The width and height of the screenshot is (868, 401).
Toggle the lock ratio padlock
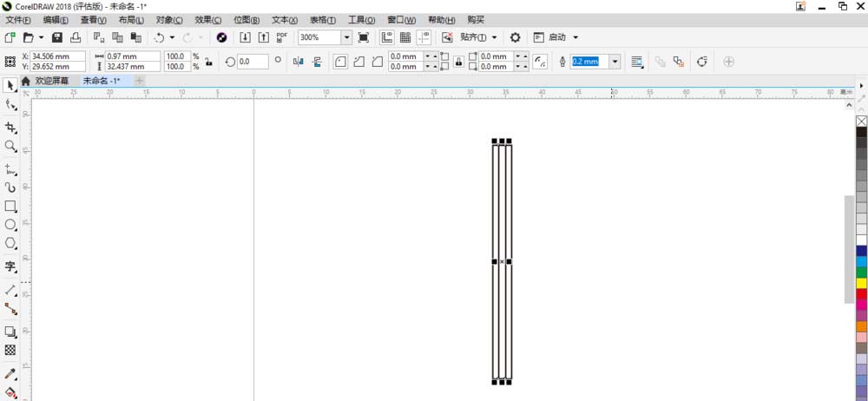pyautogui.click(x=208, y=62)
